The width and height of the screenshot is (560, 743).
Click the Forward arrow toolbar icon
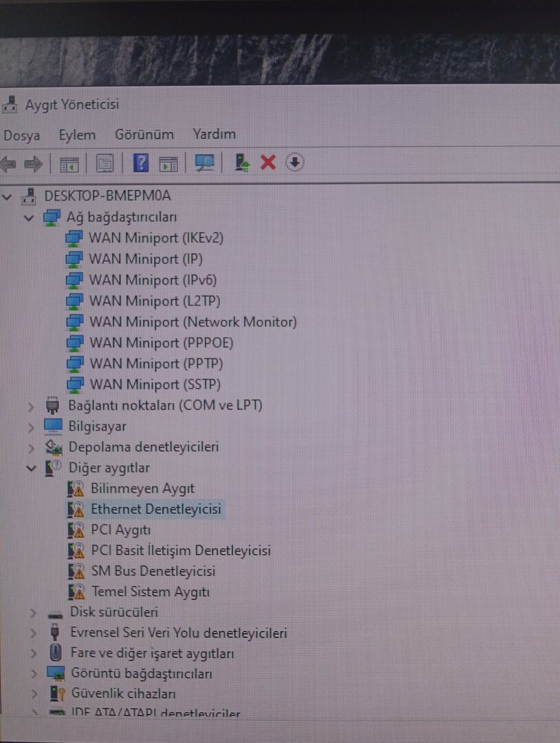click(33, 164)
